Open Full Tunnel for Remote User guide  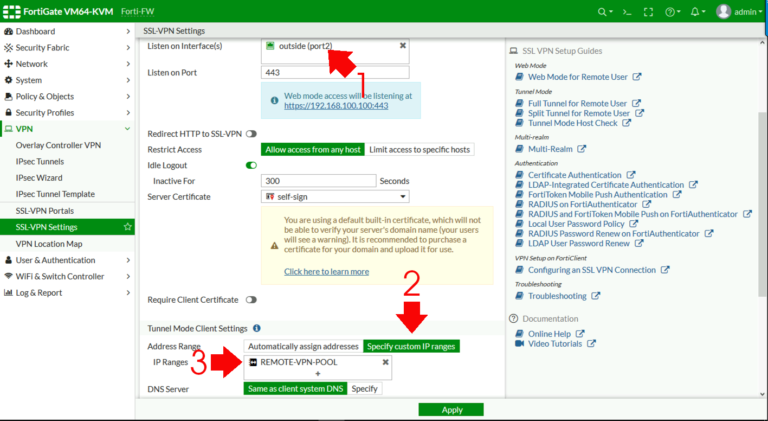pos(577,103)
